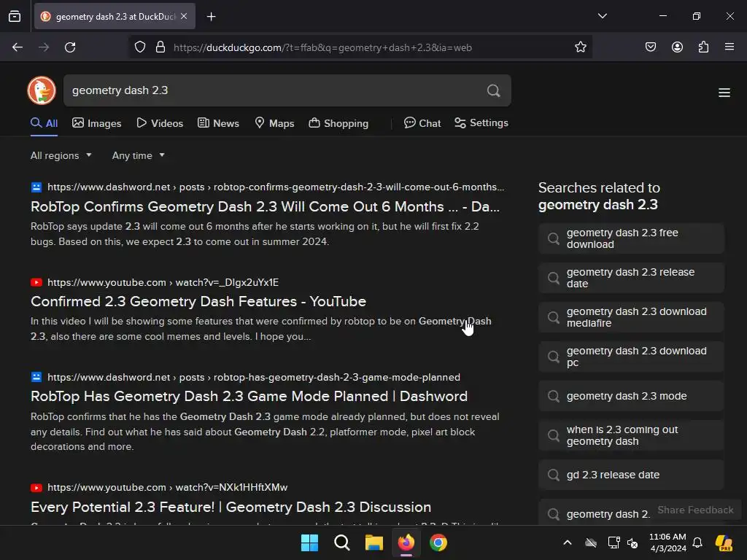
Task: Switch to Images tab
Action: pos(97,123)
